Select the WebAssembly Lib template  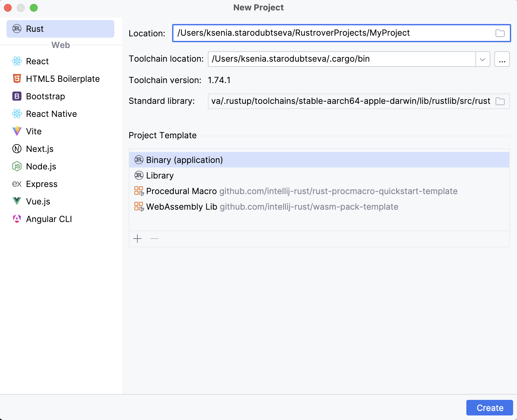[181, 207]
